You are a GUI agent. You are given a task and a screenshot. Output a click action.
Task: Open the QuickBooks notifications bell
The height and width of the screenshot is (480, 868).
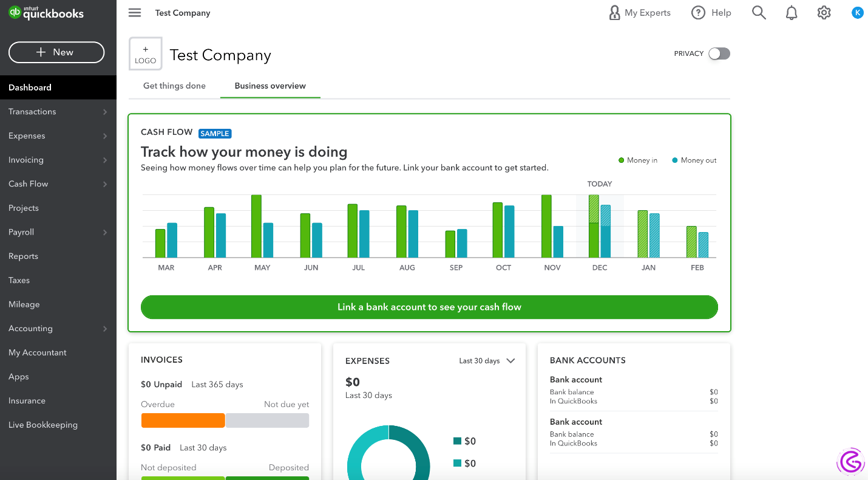(x=791, y=12)
